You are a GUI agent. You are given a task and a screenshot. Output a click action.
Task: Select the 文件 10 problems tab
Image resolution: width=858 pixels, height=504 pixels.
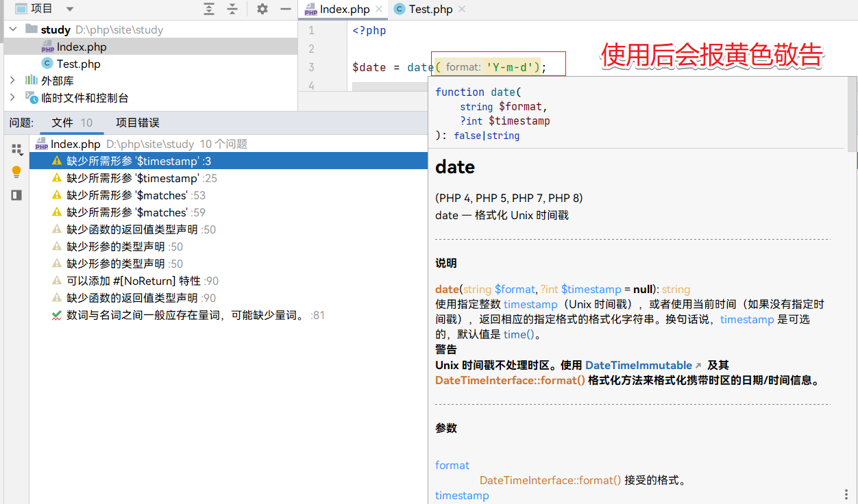(x=72, y=123)
